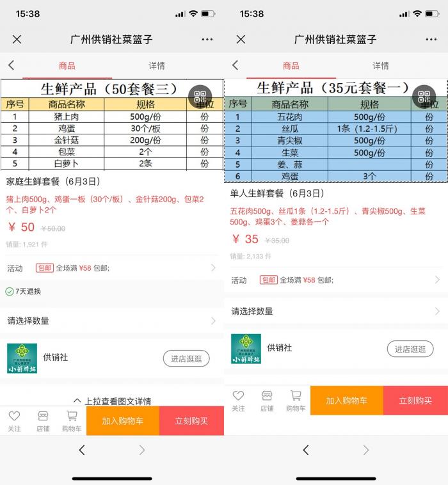This screenshot has height=485, width=448.
Task: Open 请选择数量 selector on right screen
Action: pos(336,311)
